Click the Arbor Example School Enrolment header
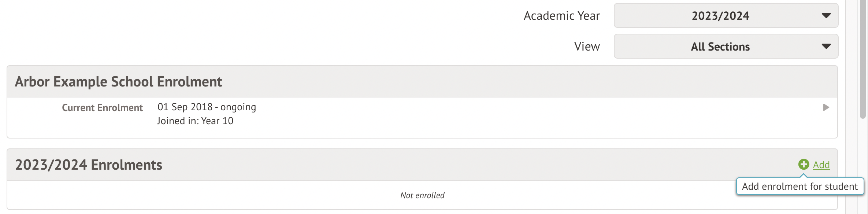The image size is (868, 214). click(118, 82)
